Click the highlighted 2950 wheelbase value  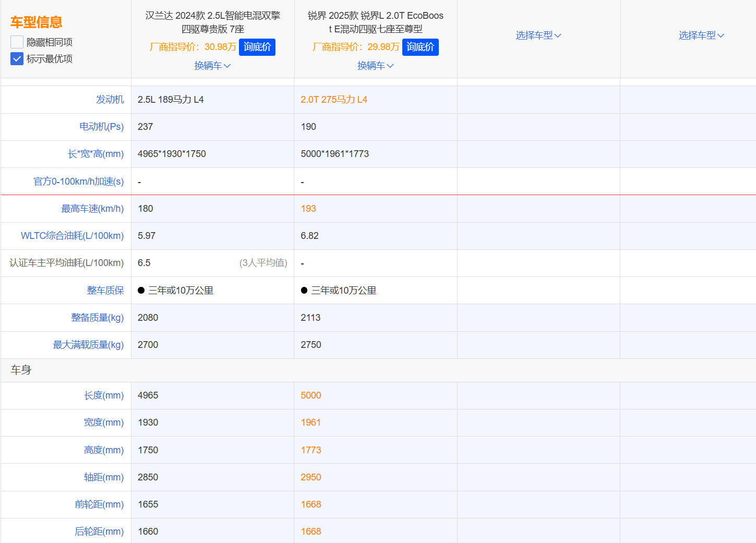311,477
